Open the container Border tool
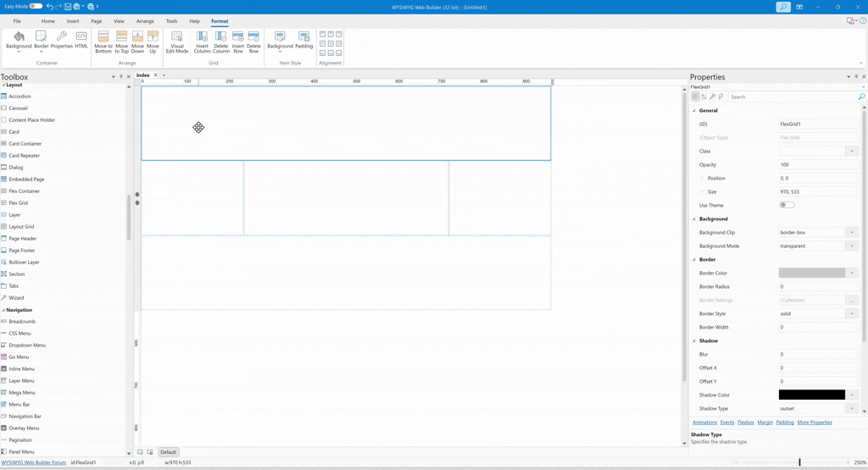The image size is (868, 470). click(41, 41)
